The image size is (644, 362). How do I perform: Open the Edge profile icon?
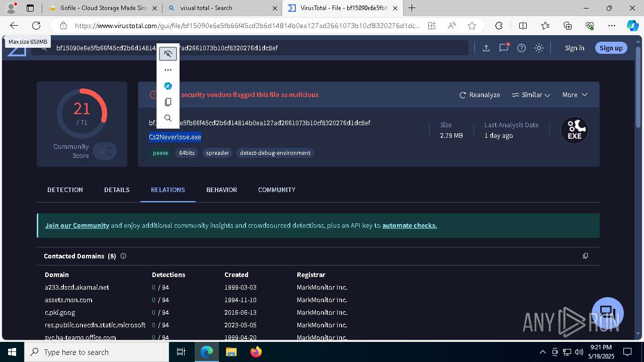(11, 8)
